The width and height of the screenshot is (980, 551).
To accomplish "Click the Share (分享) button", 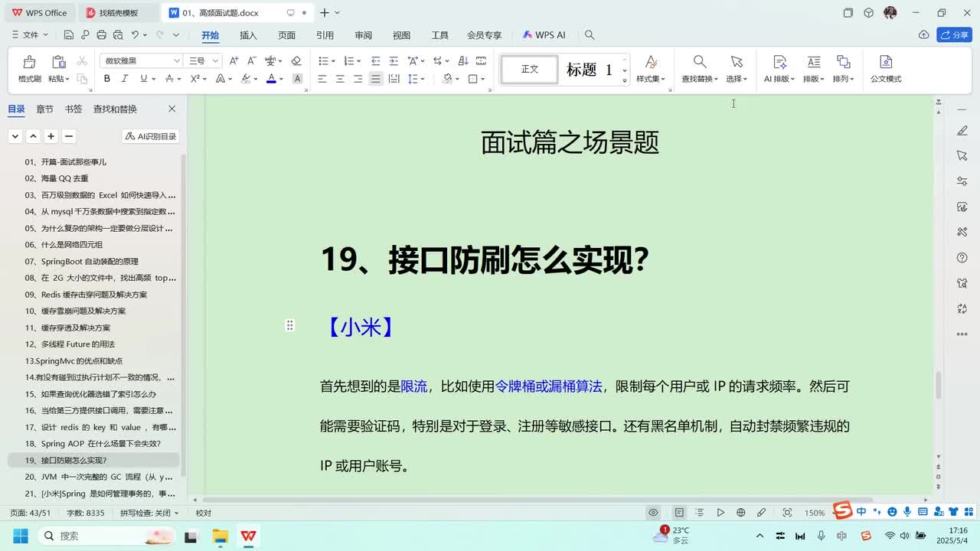I will [954, 35].
